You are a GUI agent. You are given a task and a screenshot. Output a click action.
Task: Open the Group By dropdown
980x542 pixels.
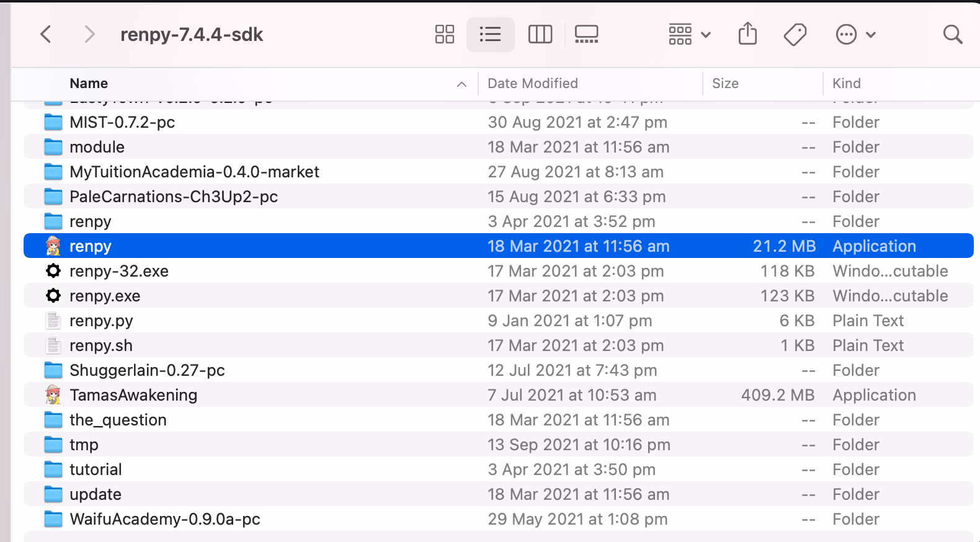(x=689, y=34)
